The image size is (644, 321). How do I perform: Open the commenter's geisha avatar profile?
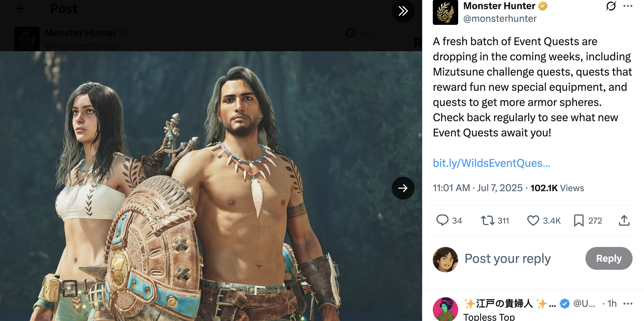point(445,309)
